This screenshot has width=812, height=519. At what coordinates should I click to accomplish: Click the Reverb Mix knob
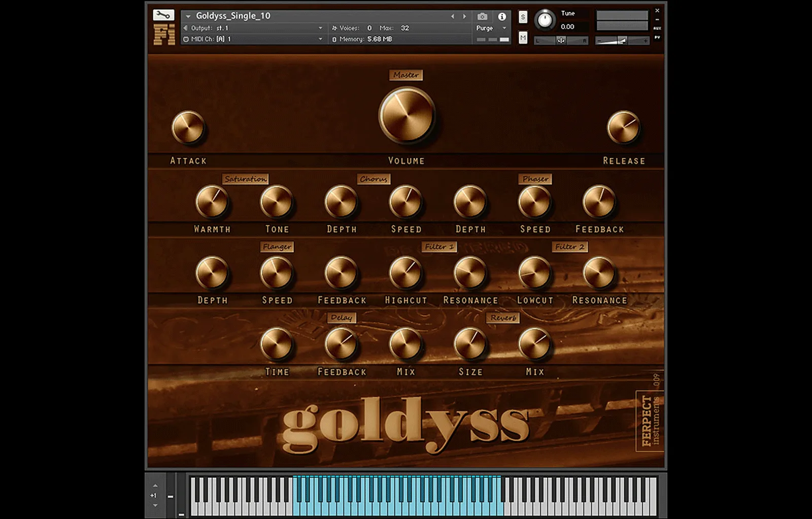click(x=534, y=344)
